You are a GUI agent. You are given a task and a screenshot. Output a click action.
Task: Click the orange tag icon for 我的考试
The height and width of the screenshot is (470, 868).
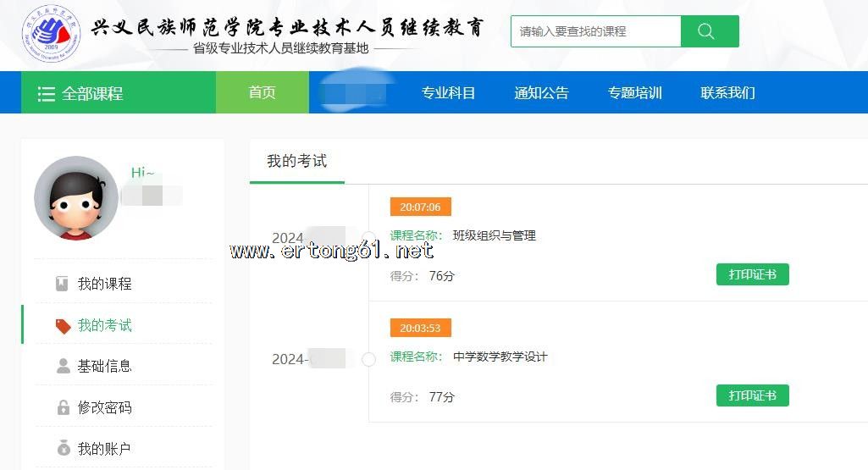[x=63, y=326]
